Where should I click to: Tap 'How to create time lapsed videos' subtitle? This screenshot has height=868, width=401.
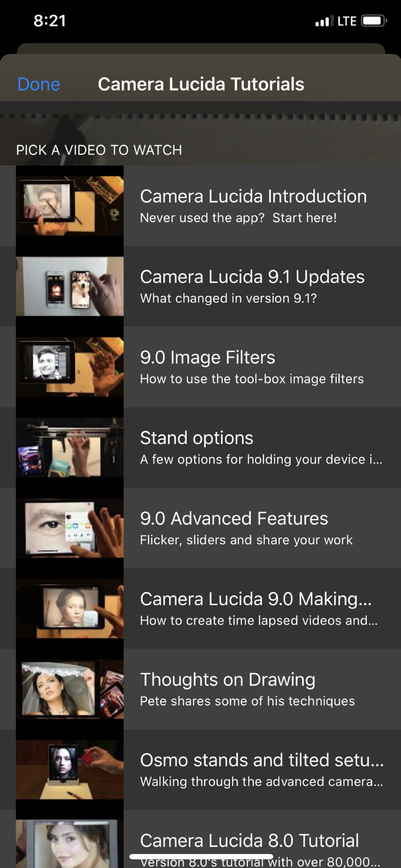point(259,621)
